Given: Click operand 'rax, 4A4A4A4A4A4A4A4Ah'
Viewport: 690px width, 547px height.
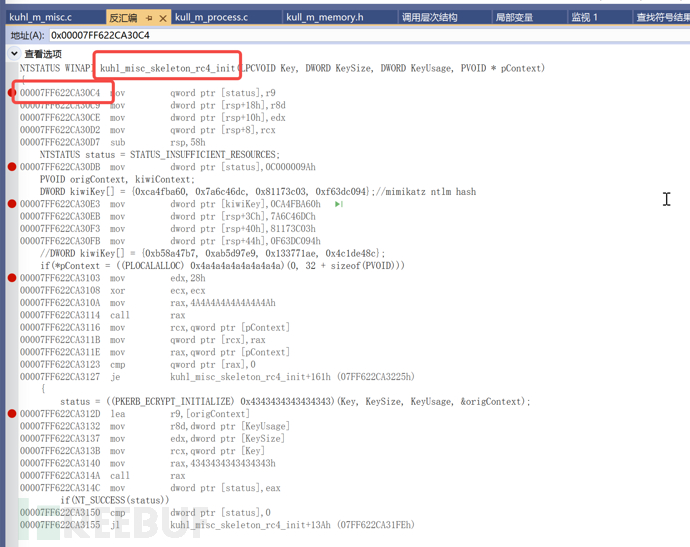Looking at the screenshot, I should 223,303.
